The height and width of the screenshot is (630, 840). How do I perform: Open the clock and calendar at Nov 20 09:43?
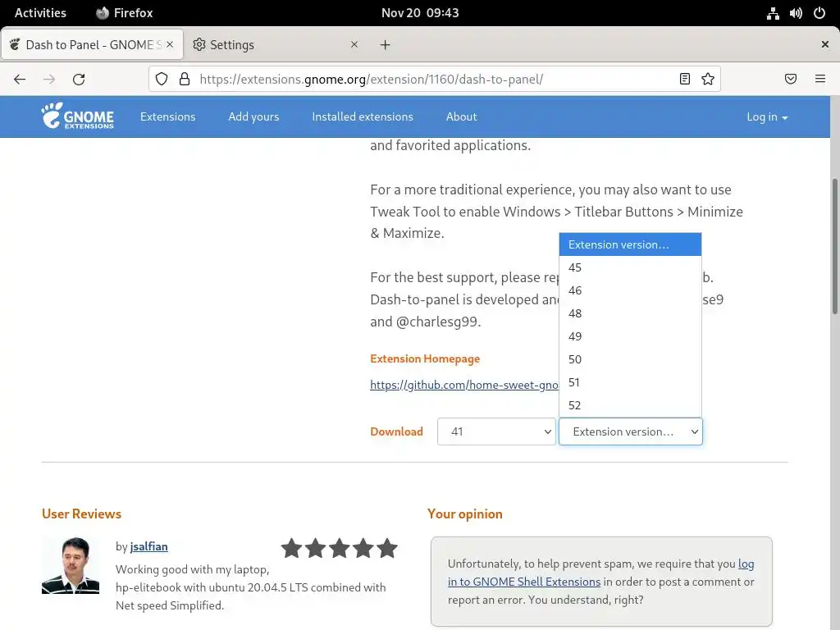(420, 13)
